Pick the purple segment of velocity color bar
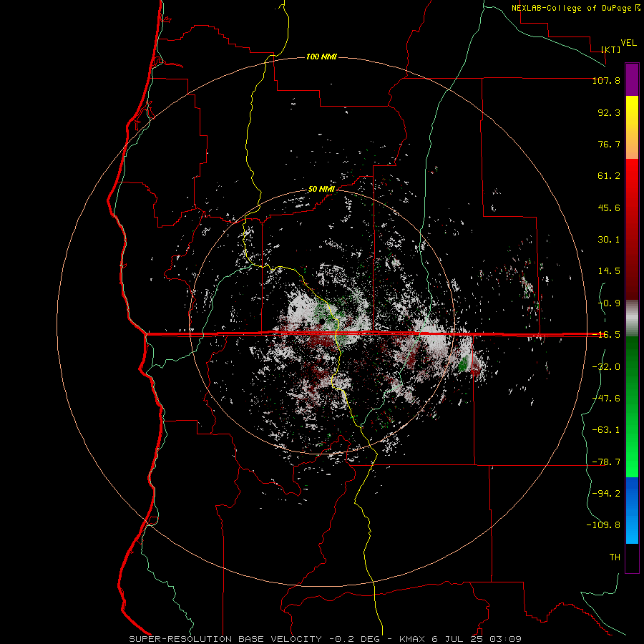Viewport: 644px width, 644px height. pyautogui.click(x=632, y=79)
